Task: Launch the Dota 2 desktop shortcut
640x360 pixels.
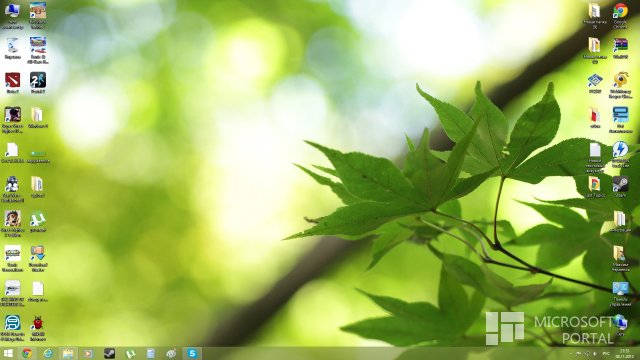Action: tap(12, 80)
